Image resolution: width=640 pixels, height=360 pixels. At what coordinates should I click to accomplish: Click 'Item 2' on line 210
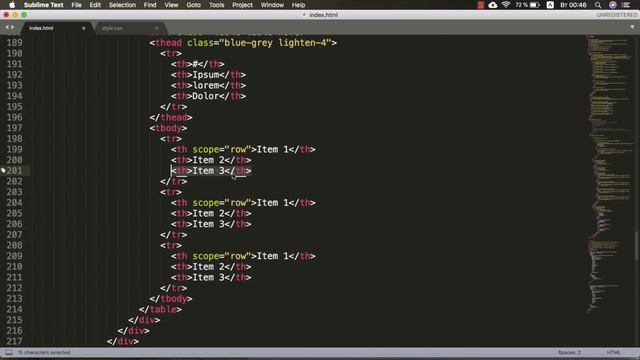pos(208,267)
